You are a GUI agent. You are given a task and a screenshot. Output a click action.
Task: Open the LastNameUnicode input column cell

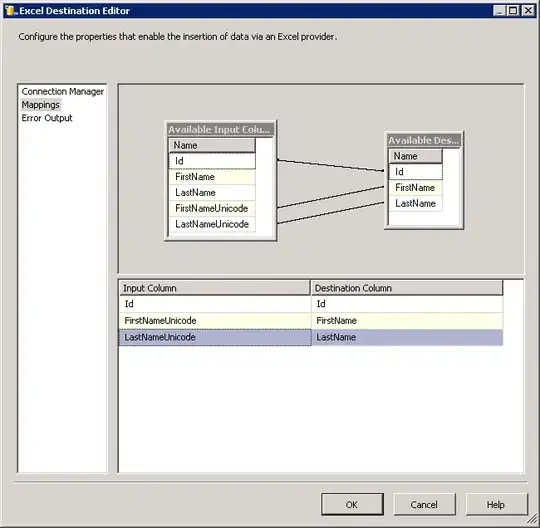click(x=215, y=337)
